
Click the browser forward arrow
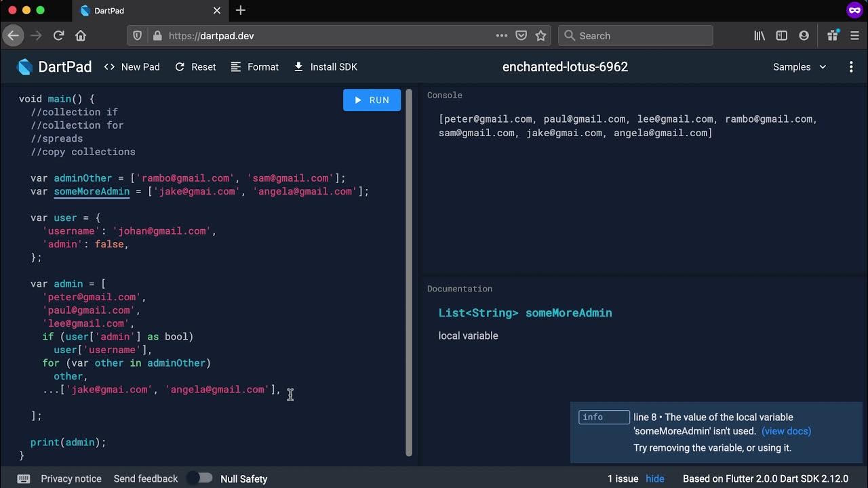(x=36, y=35)
